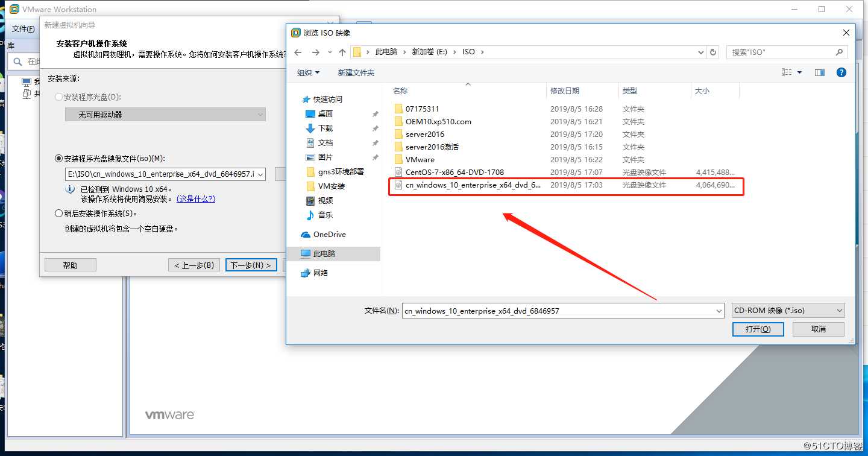Toggle the preview pane icon
Viewport: 868px width, 456px height.
coord(820,72)
